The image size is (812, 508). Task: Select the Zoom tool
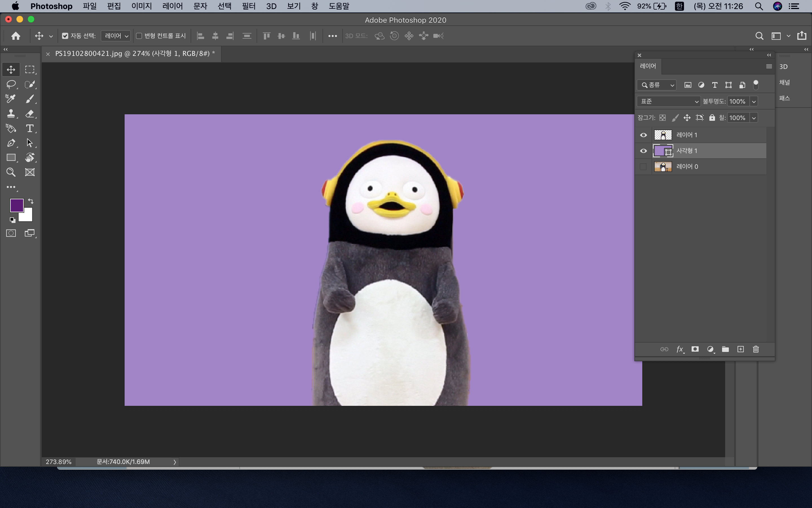click(x=11, y=172)
